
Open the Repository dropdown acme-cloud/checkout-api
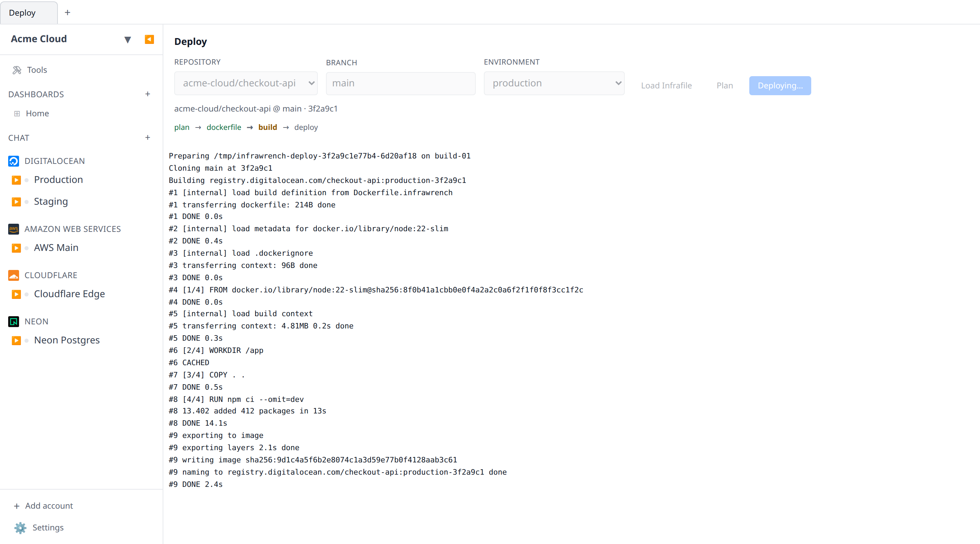pyautogui.click(x=246, y=83)
